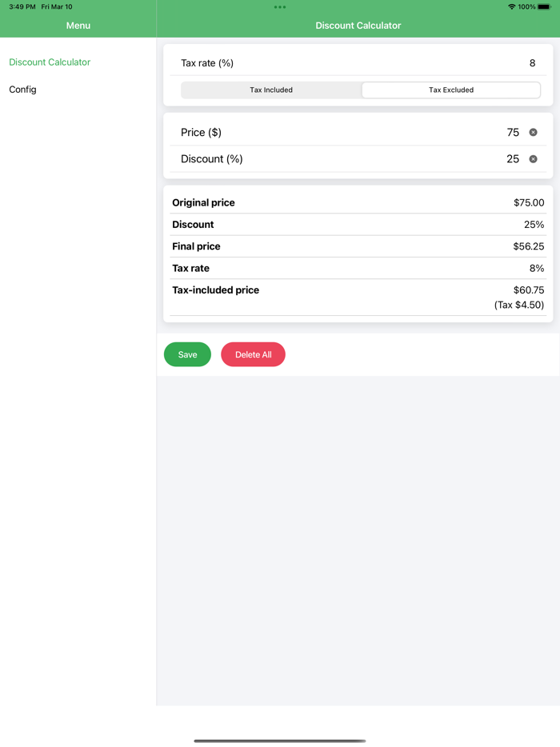The width and height of the screenshot is (560, 747).
Task: Tap the Wi-Fi icon in the status bar
Action: tap(512, 6)
